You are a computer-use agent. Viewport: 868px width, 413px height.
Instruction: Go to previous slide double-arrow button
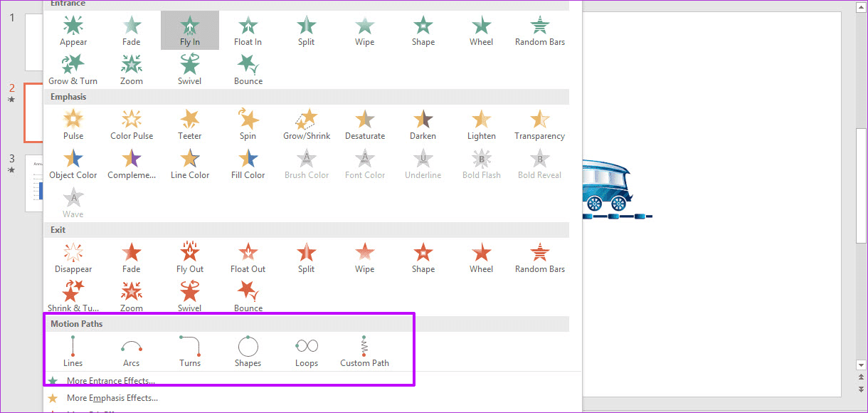pos(860,377)
